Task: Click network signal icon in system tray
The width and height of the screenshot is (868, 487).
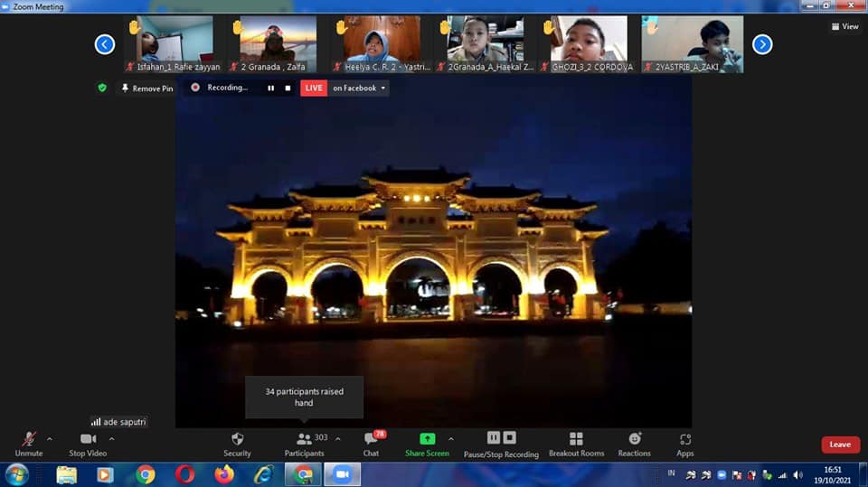Action: point(782,475)
